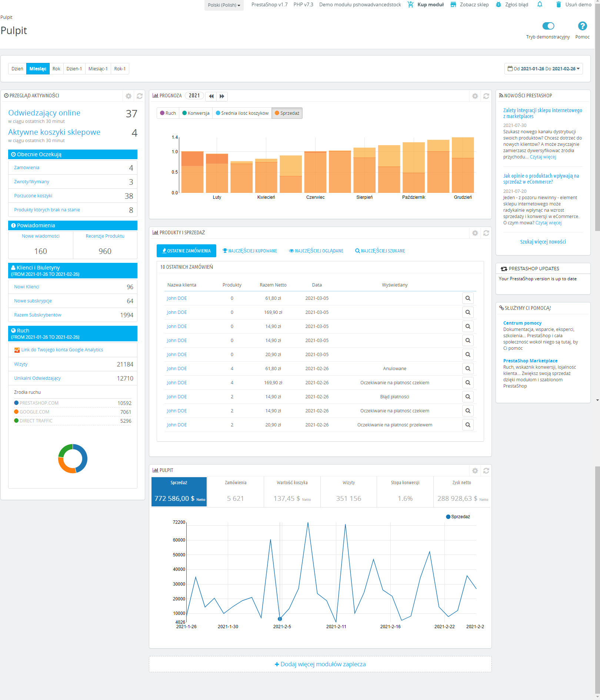Toggle Konwersja series in forecast chart
This screenshot has width=600, height=700.
coord(196,113)
